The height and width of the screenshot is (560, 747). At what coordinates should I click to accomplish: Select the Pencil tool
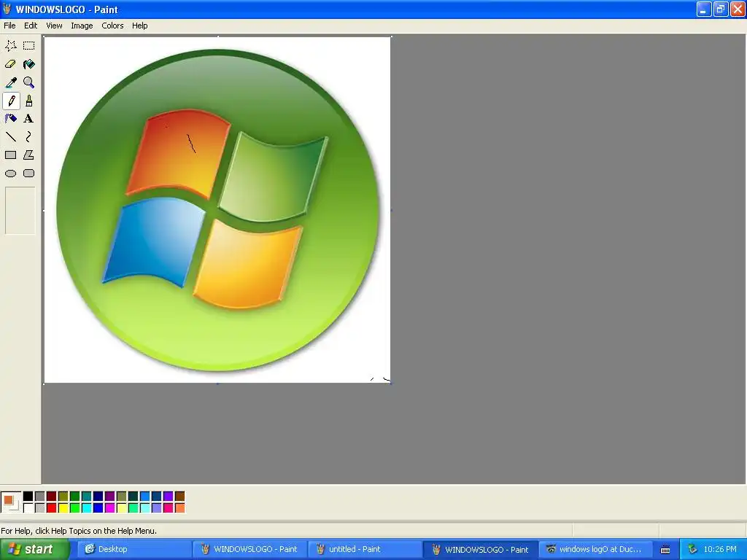(10, 101)
